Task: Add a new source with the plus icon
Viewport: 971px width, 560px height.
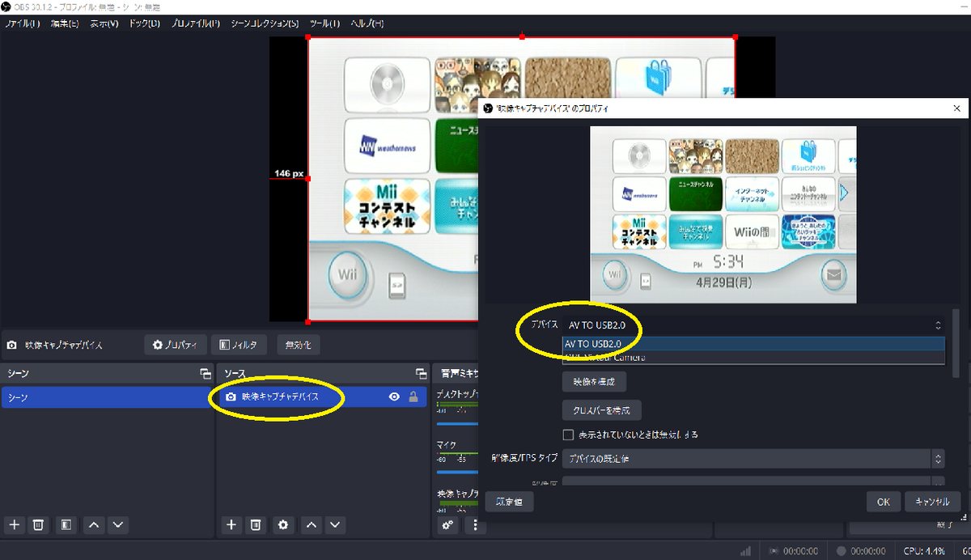Action: click(231, 525)
